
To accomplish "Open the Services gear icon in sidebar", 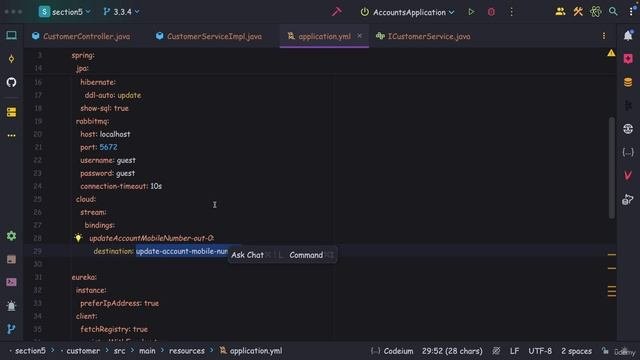I will pyautogui.click(x=11, y=236).
